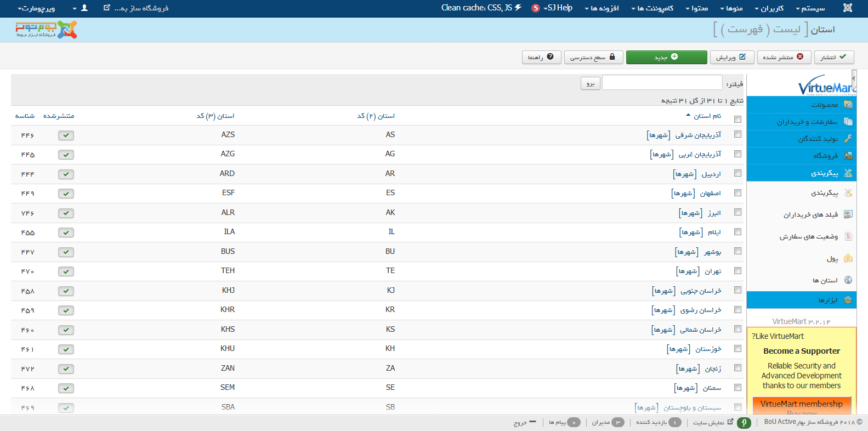
Task: Click the wrench icon beside تولید کنندگان
Action: (x=848, y=139)
